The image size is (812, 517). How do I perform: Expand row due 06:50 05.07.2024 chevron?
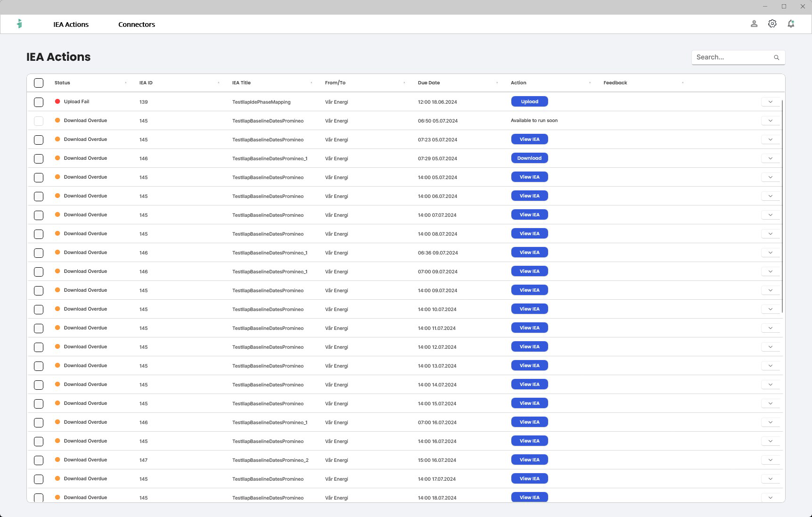click(x=771, y=121)
